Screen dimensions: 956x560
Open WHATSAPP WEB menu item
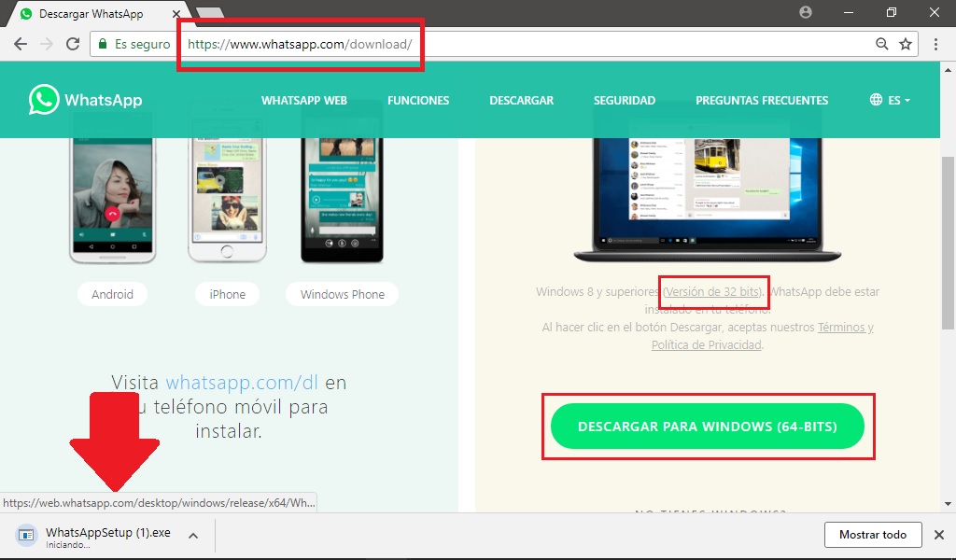click(304, 101)
